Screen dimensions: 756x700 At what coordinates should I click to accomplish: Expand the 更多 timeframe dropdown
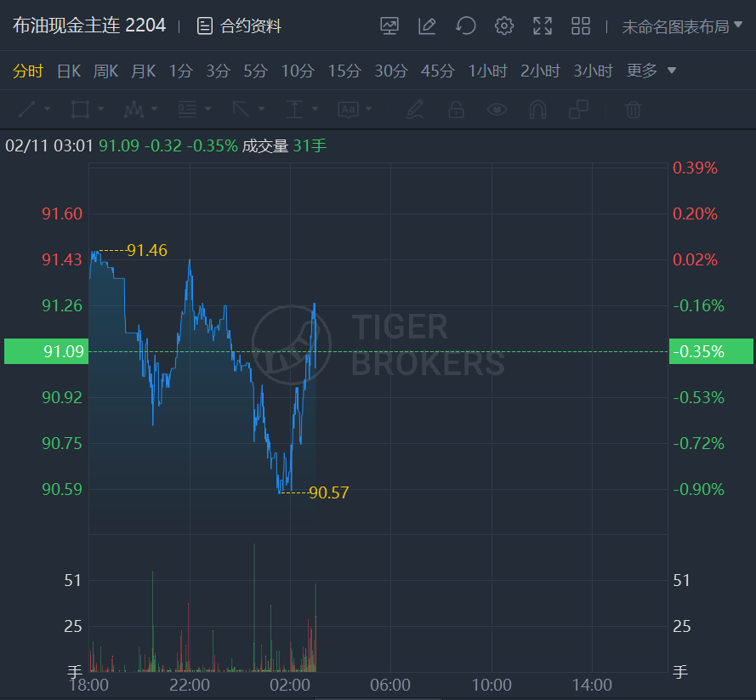651,71
